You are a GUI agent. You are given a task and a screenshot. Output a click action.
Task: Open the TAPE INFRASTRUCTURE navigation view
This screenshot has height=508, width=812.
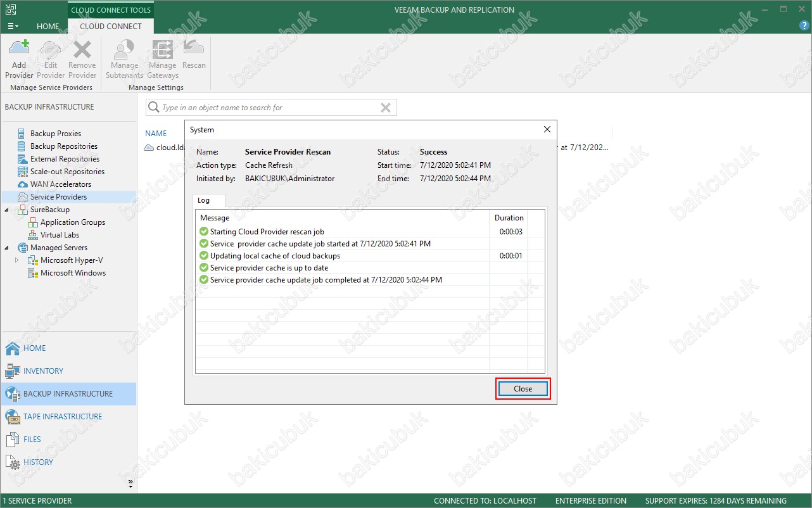pos(68,417)
